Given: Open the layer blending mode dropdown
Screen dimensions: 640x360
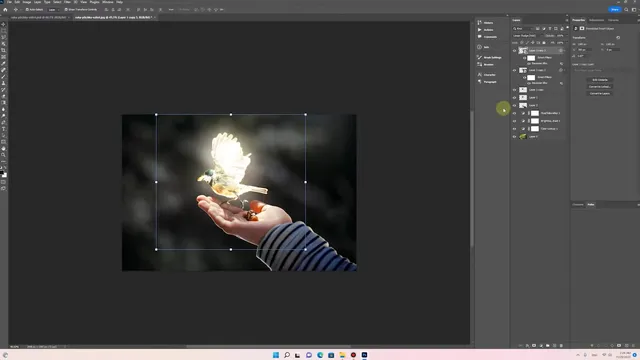Looking at the screenshot, I should pyautogui.click(x=527, y=36).
